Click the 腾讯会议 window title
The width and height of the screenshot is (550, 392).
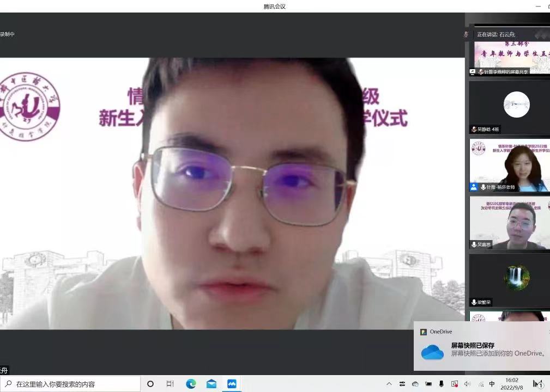point(275,7)
